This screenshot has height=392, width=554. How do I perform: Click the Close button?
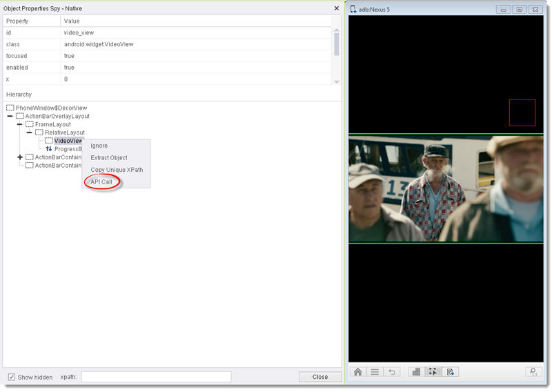[x=319, y=377]
